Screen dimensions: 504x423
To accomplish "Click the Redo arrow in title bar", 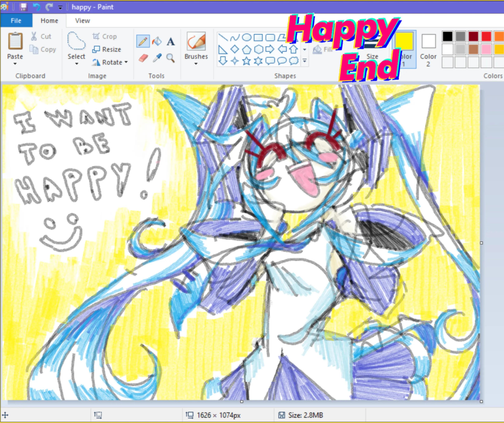I will (x=49, y=7).
